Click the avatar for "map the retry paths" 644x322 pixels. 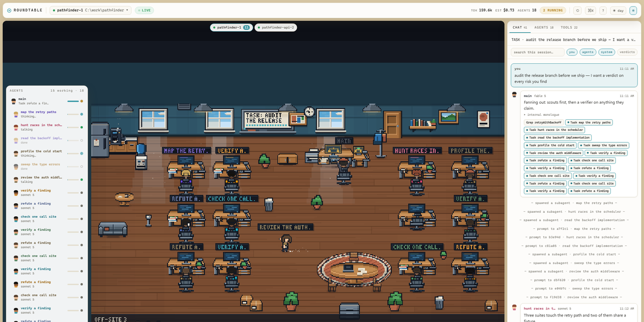point(16,114)
